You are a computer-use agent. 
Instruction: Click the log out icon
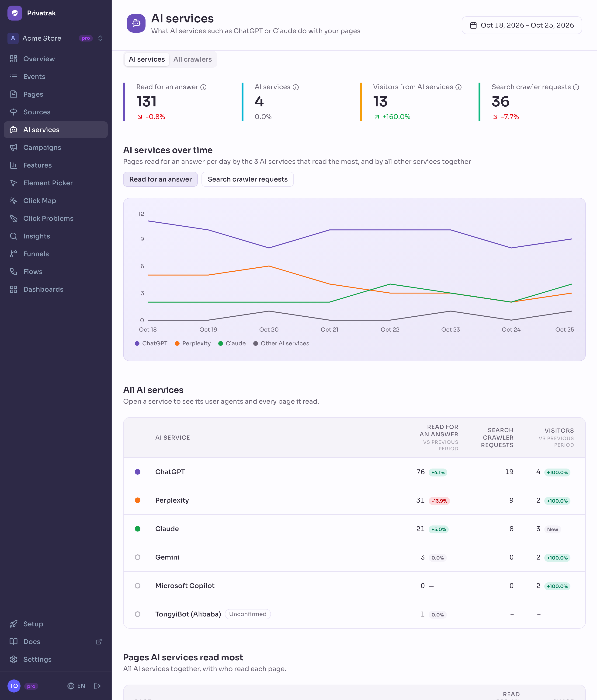97,686
